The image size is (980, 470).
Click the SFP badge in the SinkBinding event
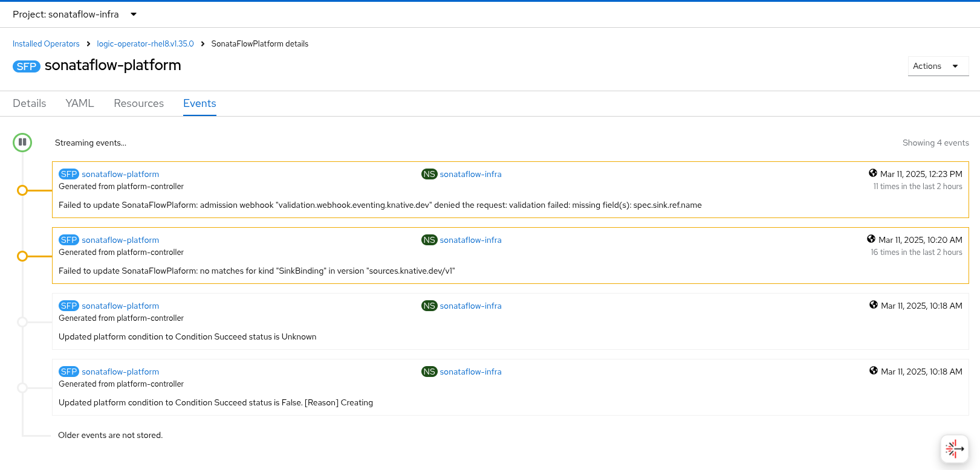click(69, 240)
